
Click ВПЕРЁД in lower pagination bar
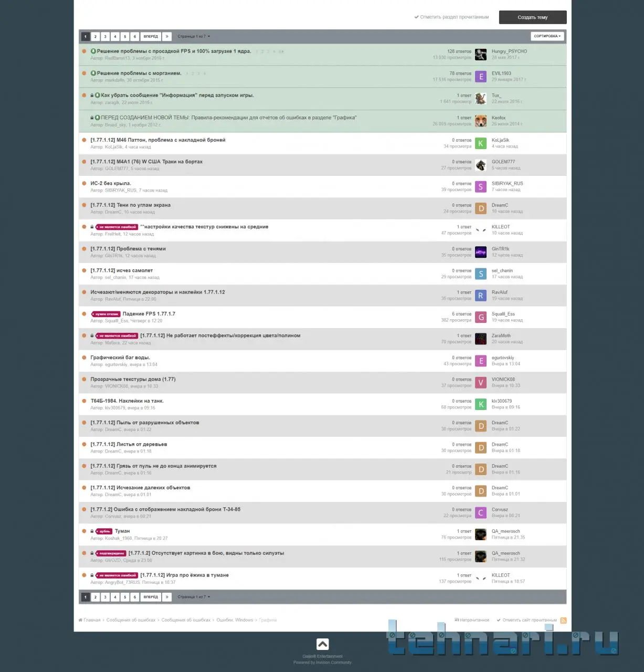pyautogui.click(x=151, y=597)
